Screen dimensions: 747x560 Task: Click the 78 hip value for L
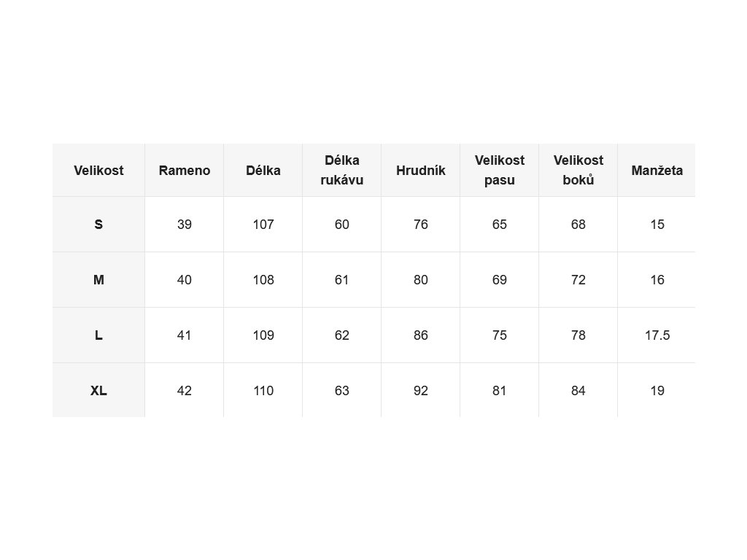tap(578, 335)
